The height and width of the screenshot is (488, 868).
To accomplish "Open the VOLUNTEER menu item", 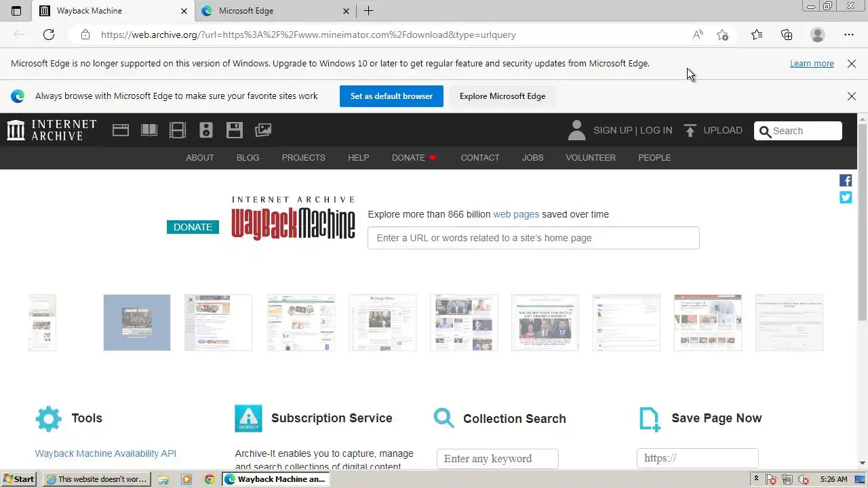I will point(591,157).
